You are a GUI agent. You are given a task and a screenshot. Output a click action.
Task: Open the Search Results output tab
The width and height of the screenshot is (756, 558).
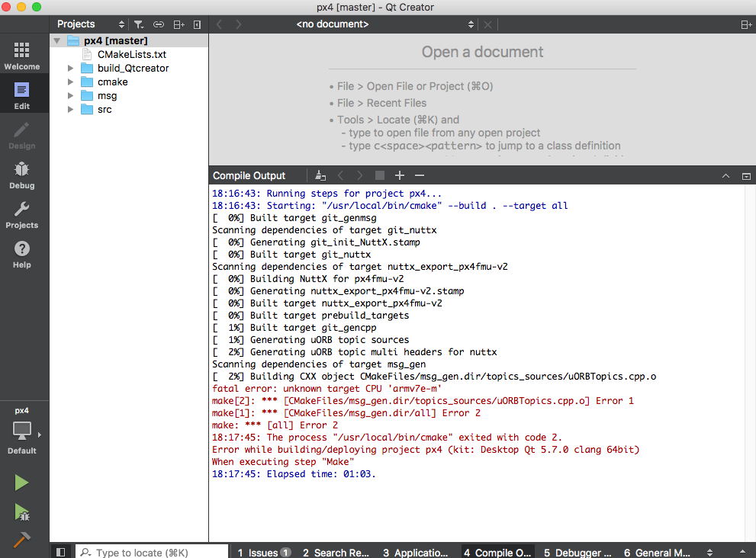[336, 552]
